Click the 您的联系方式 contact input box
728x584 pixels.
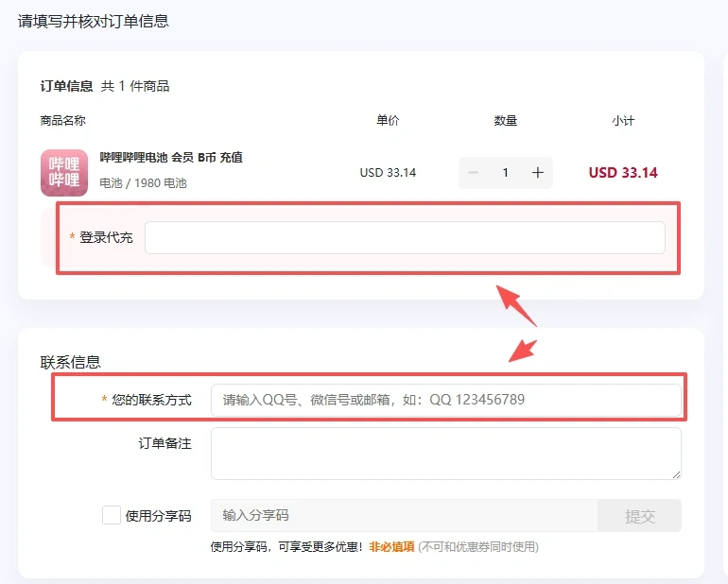(x=445, y=400)
